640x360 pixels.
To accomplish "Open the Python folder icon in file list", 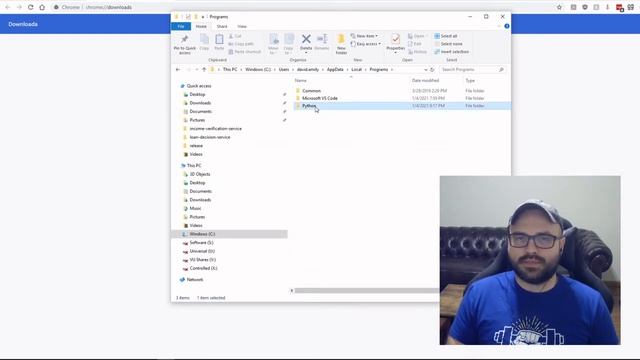I will tap(298, 106).
